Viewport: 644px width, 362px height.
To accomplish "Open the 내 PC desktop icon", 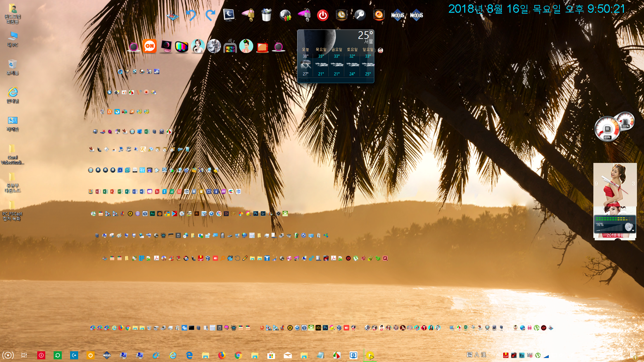I will [13, 39].
